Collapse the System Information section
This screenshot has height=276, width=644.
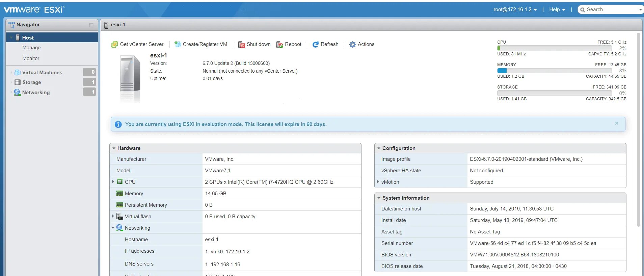click(x=379, y=198)
